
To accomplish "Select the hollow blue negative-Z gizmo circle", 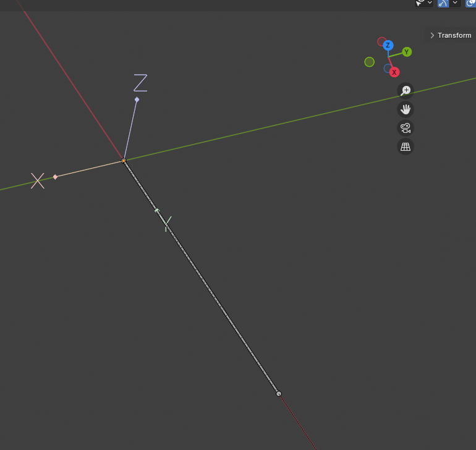I will pyautogui.click(x=388, y=68).
